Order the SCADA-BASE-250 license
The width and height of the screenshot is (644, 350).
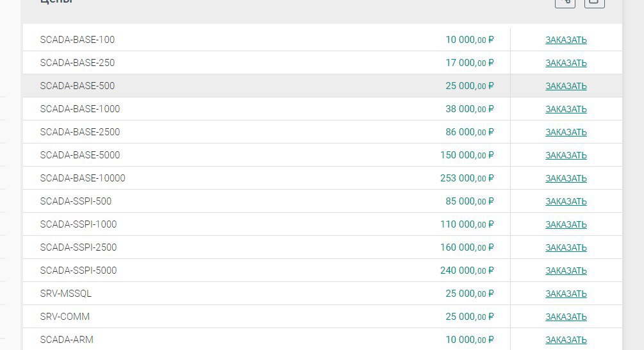coord(566,63)
